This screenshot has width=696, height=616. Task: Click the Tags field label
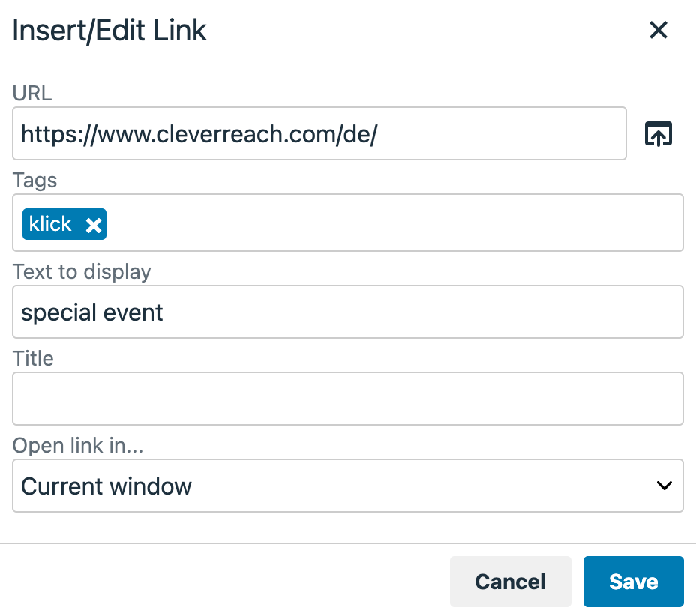click(x=34, y=180)
